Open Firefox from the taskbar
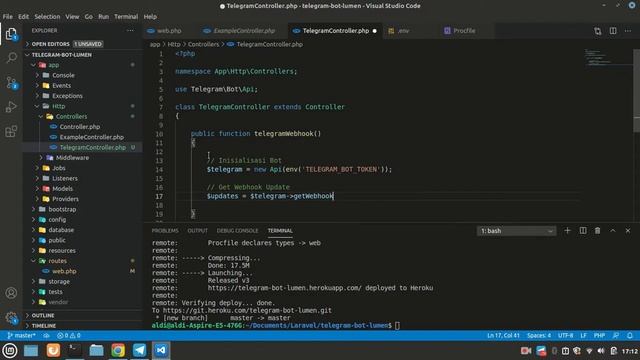The width and height of the screenshot is (640, 360). pos(53,350)
